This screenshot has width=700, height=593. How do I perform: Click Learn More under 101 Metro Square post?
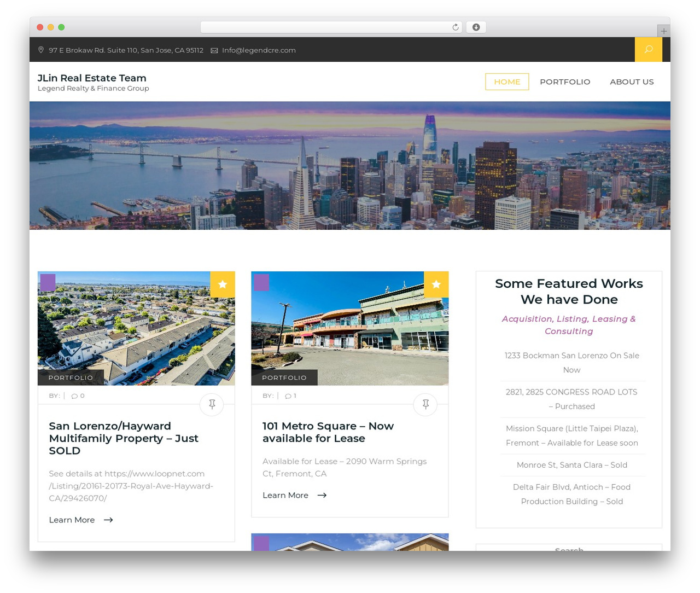coord(285,495)
